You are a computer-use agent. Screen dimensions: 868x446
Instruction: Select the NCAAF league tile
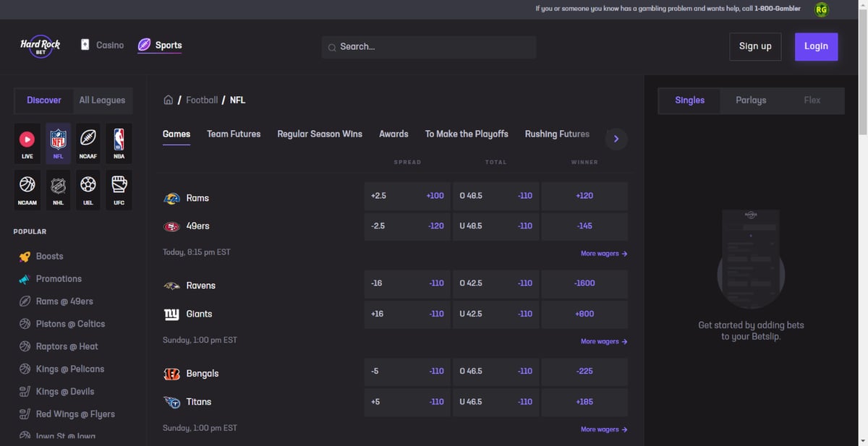pyautogui.click(x=88, y=142)
